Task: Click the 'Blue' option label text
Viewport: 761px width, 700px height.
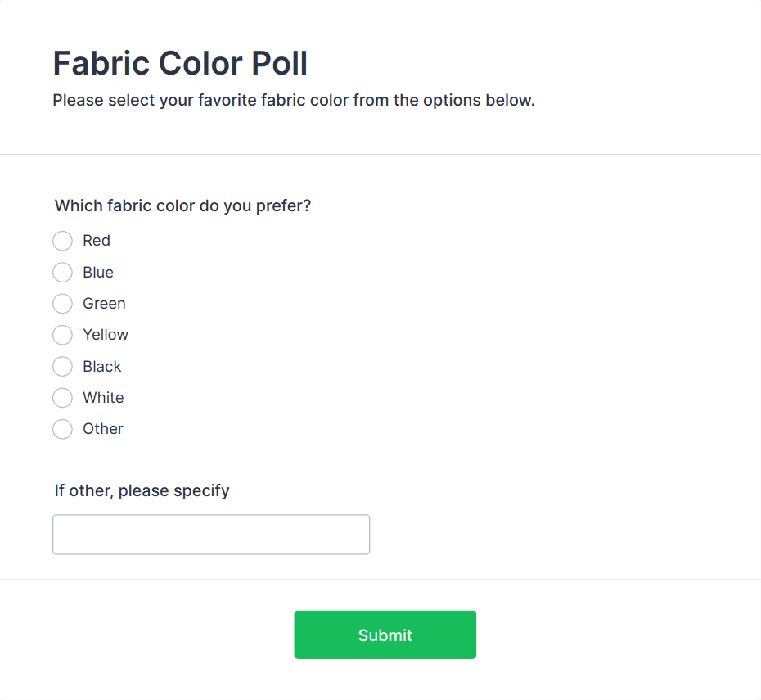Action: [x=98, y=272]
